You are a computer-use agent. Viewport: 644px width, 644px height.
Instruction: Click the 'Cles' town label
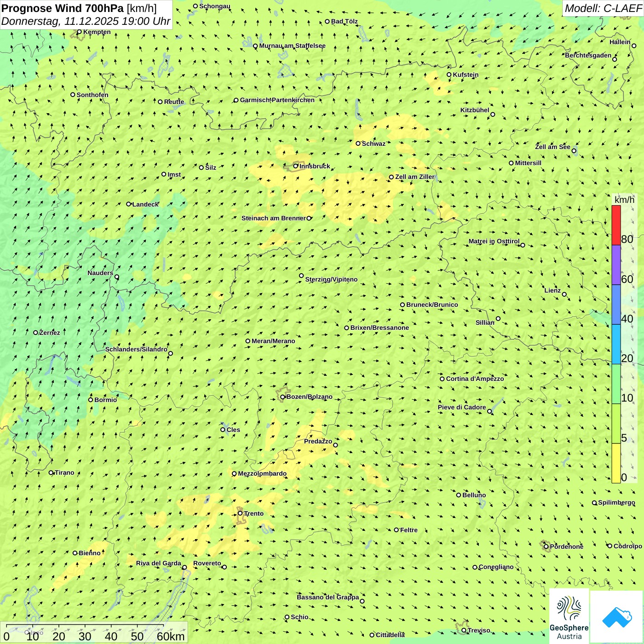[233, 430]
